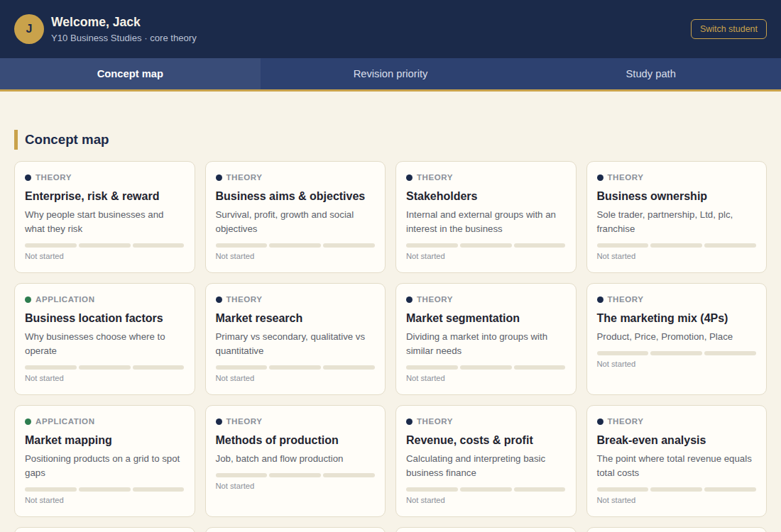Open the Market segmentation card
The height and width of the screenshot is (532, 781).
coord(486,339)
